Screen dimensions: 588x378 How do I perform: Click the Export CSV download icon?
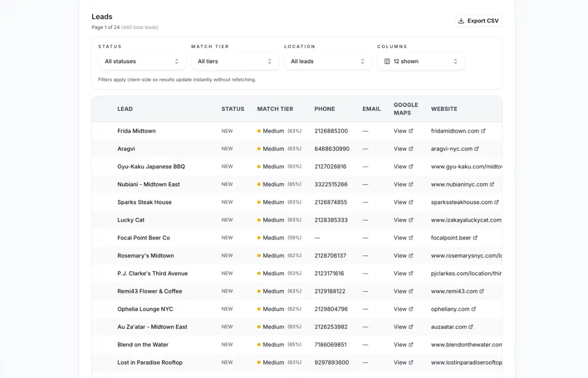point(461,21)
